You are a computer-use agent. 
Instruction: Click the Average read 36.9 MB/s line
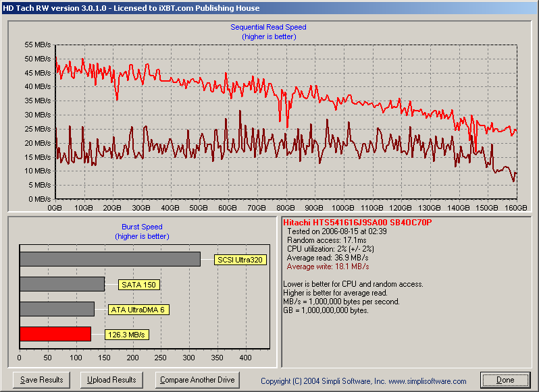[327, 258]
